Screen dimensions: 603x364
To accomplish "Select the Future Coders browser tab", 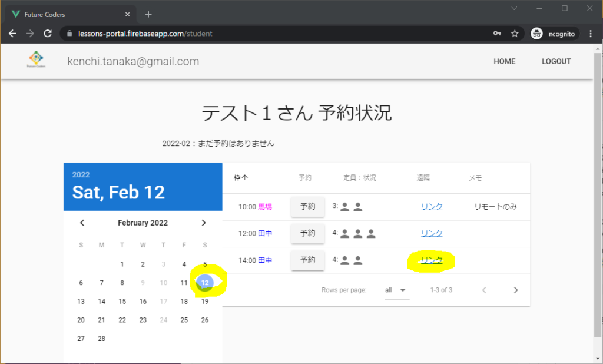I will [x=71, y=14].
